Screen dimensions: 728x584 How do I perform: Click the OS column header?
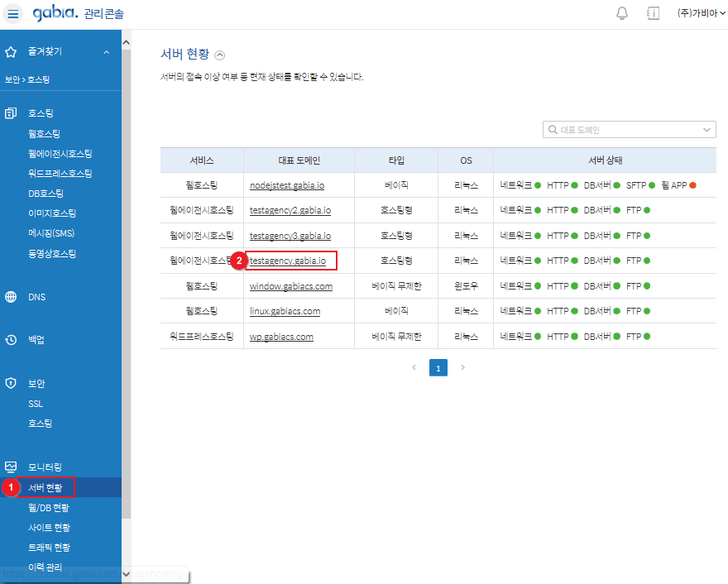(466, 160)
